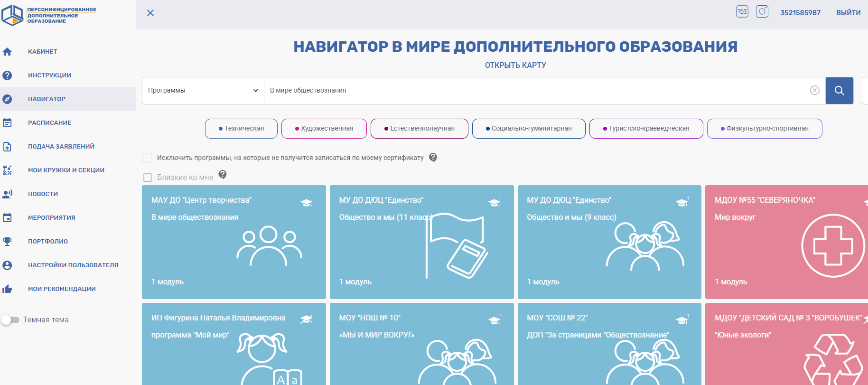Click the user icon beside Настройки пользователя

click(x=7, y=265)
